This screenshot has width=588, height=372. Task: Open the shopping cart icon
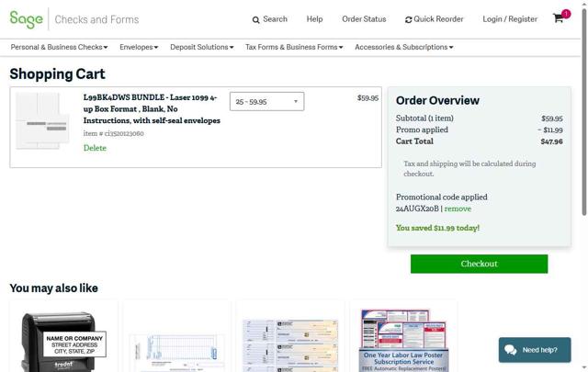click(x=559, y=18)
